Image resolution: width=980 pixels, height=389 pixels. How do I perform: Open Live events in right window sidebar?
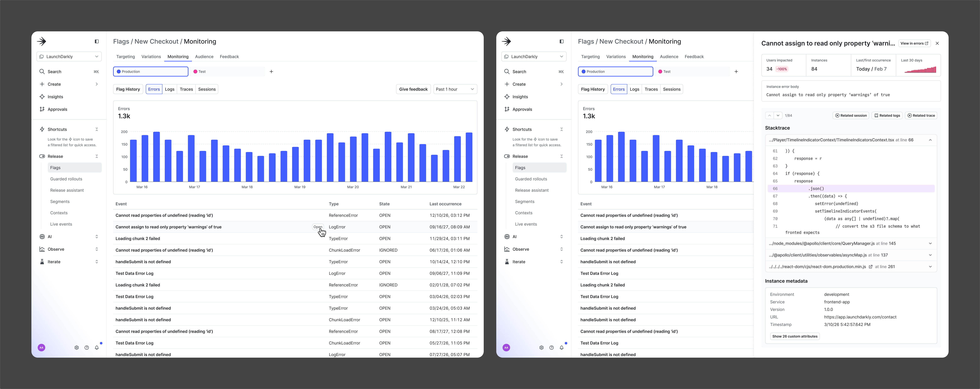click(x=526, y=224)
